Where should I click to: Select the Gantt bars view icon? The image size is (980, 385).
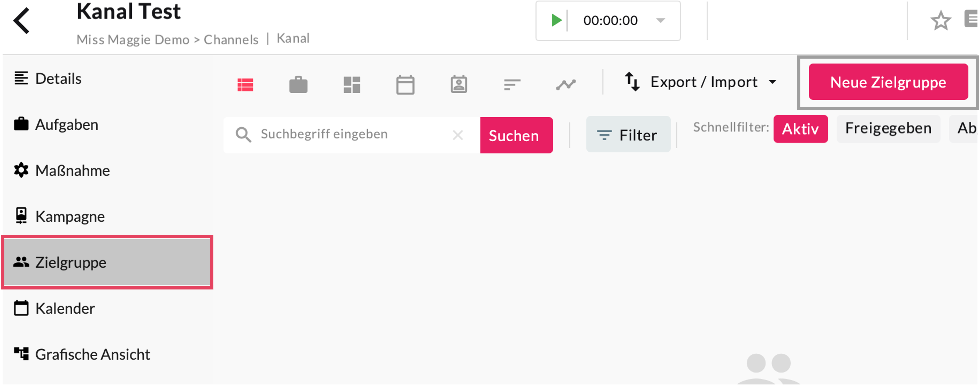coord(512,84)
